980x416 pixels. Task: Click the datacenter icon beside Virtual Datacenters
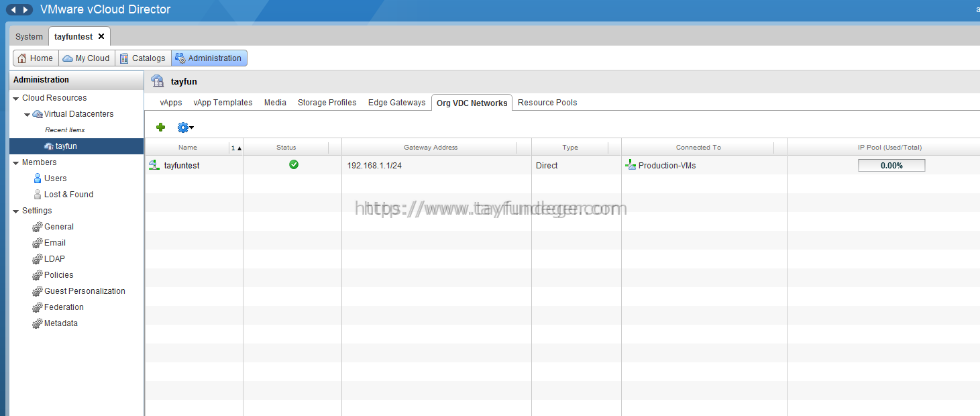(38, 114)
